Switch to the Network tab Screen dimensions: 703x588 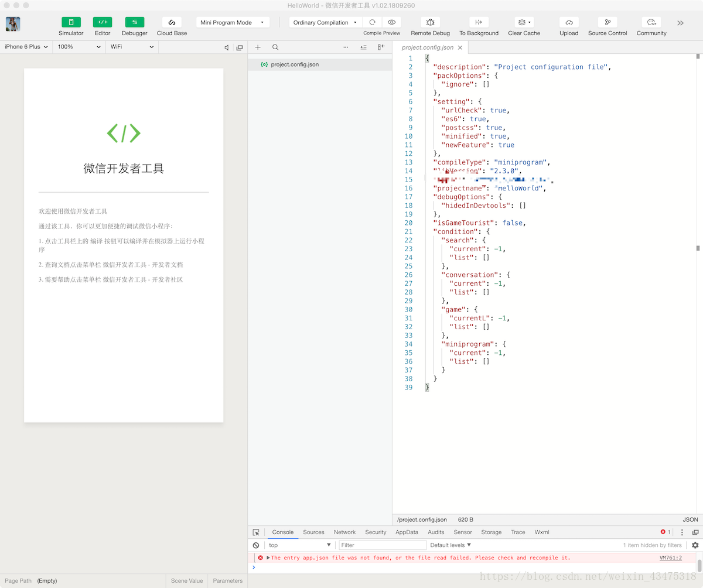pos(344,532)
